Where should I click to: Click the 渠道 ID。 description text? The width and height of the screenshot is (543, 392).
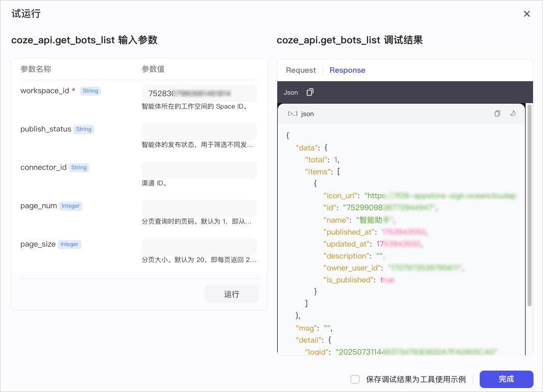point(155,183)
